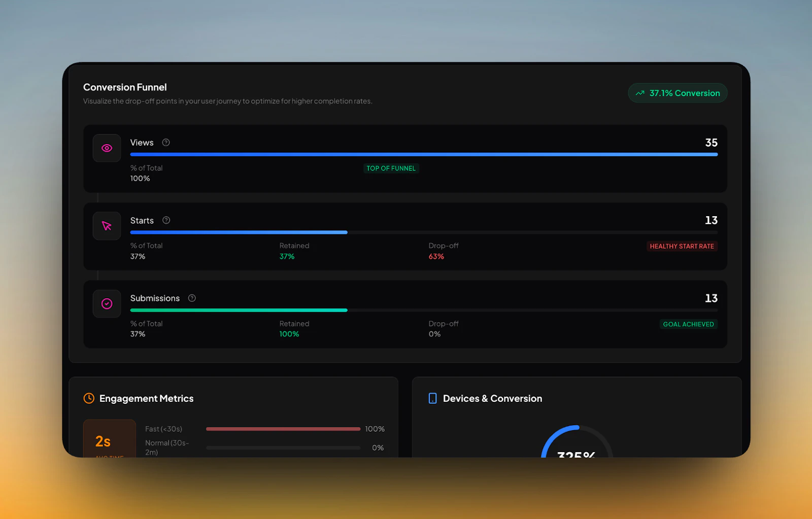Select the cursor icon next to Starts
Viewport: 812px width, 519px height.
107,226
